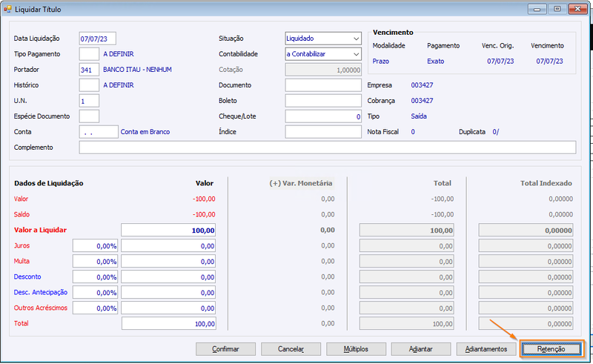This screenshot has height=364, width=593.
Task: Expand the Contabilidade combo box
Action: [323, 54]
